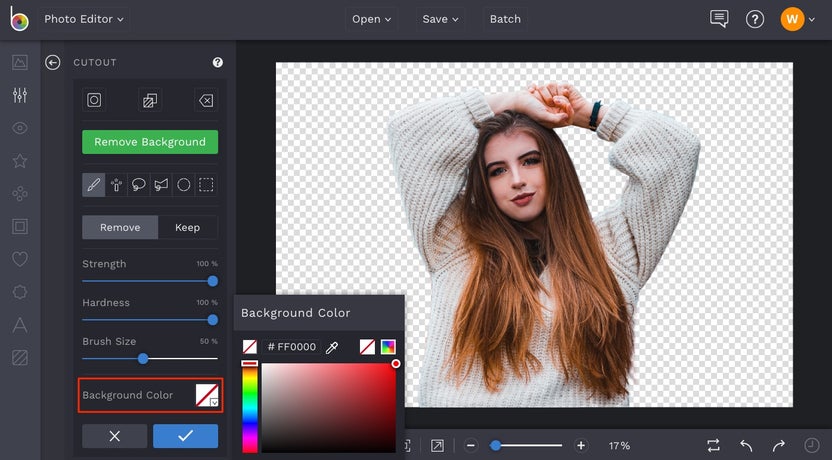Open the rainbow color palette swatch
The height and width of the screenshot is (460, 832).
[x=388, y=347]
